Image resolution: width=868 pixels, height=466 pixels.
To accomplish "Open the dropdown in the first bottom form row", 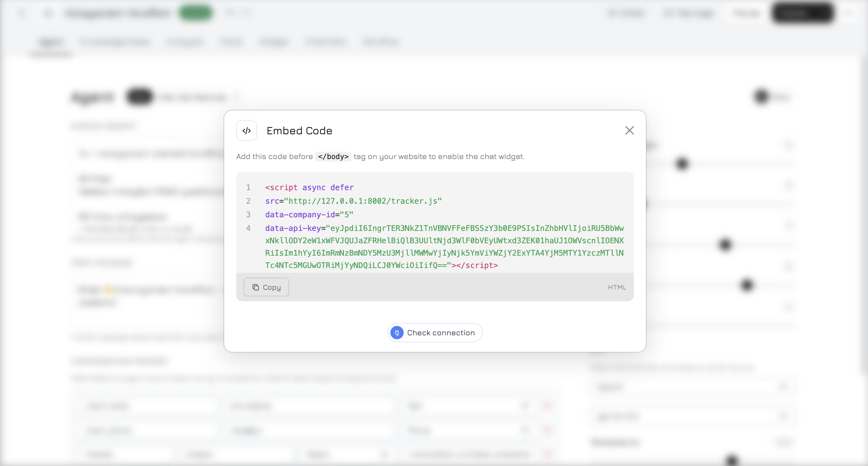I will coord(526,406).
